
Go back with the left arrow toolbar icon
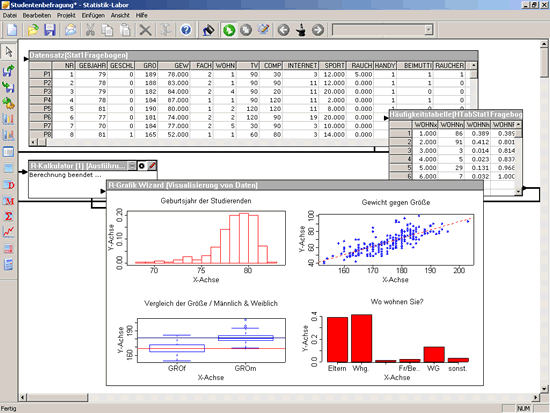pos(283,30)
